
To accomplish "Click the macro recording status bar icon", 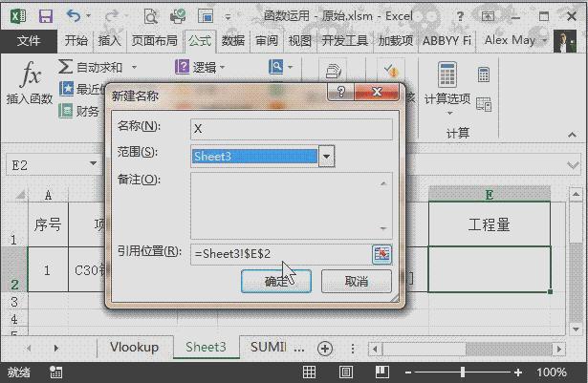I will point(55,372).
